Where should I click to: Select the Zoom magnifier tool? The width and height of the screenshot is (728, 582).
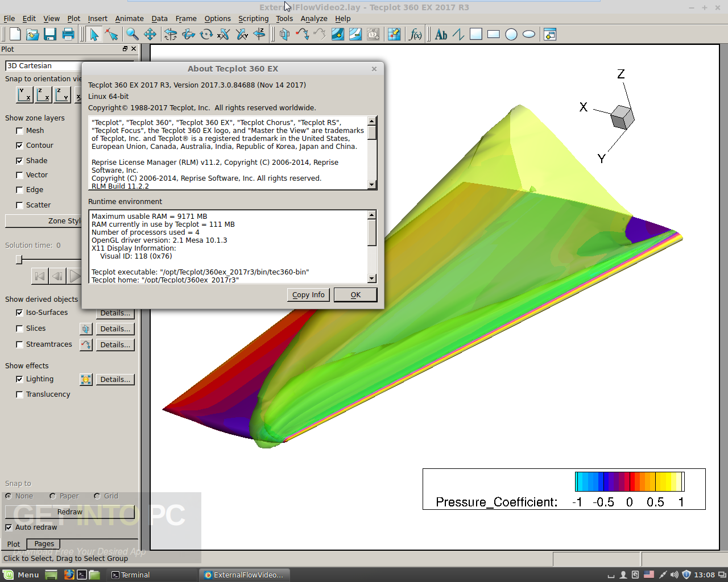tap(132, 34)
